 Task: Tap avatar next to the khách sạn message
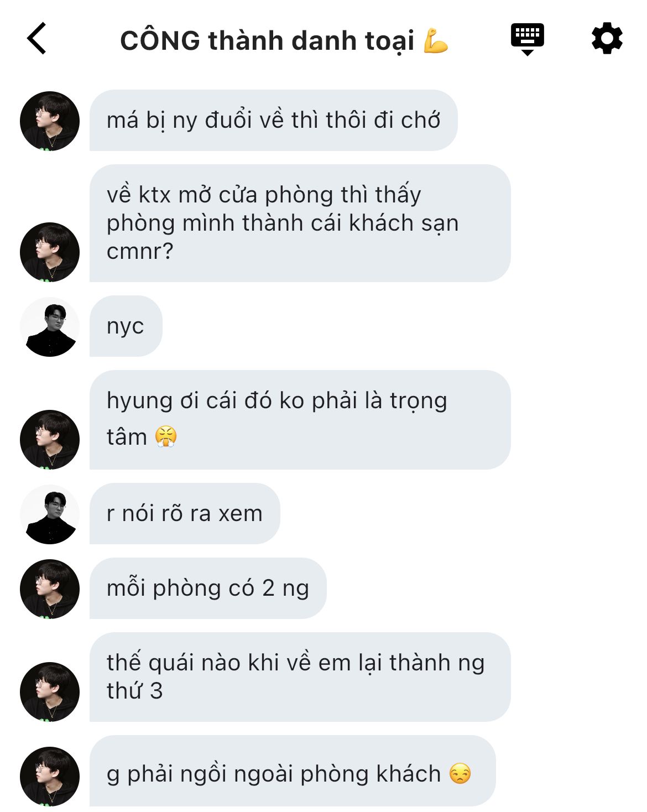[50, 252]
